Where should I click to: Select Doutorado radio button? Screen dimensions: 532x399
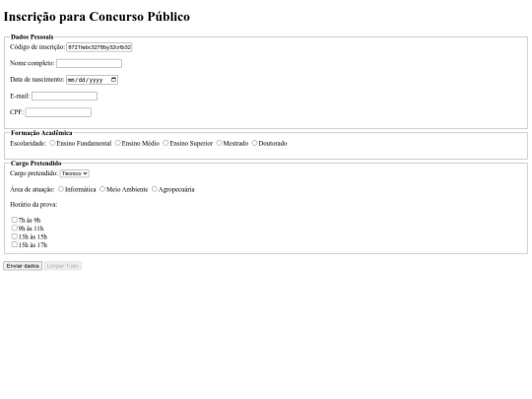[254, 143]
